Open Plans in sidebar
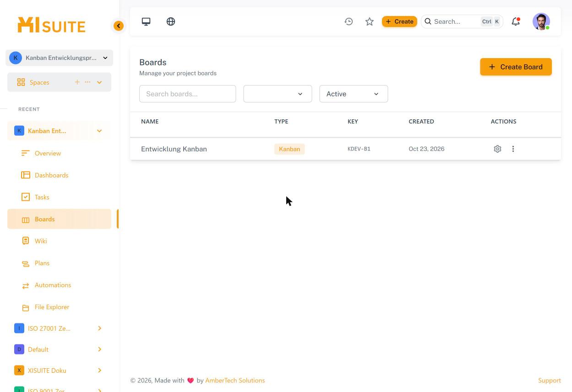The height and width of the screenshot is (392, 572). (59, 263)
